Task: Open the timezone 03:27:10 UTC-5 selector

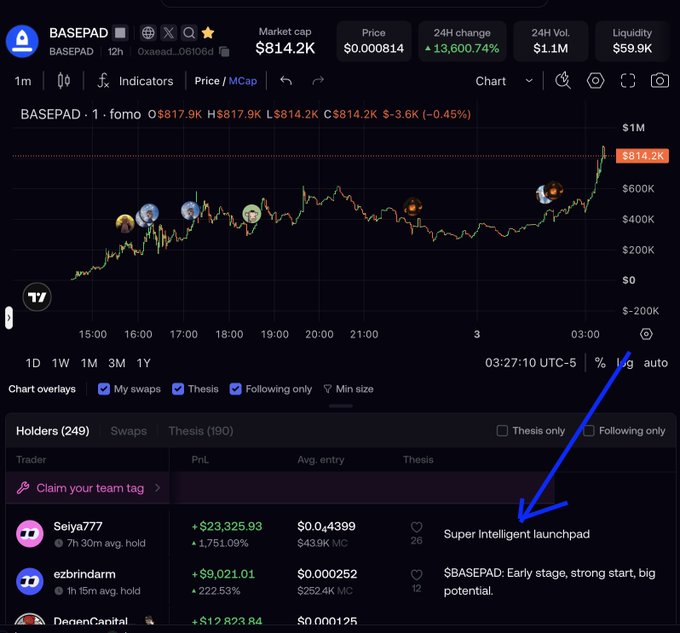Action: pyautogui.click(x=530, y=363)
